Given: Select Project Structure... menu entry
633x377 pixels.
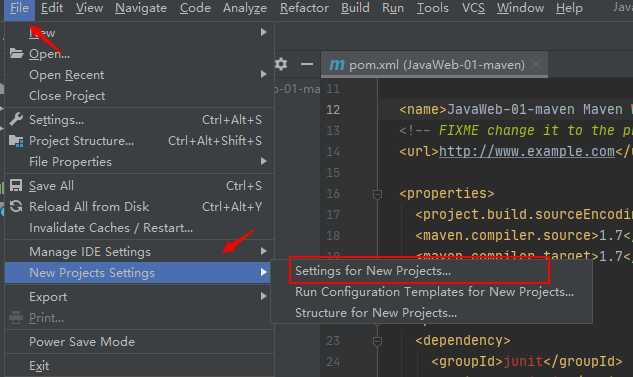Looking at the screenshot, I should point(139,141).
